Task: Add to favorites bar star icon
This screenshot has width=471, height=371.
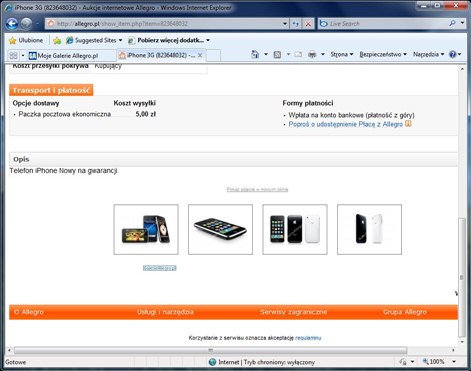Action: [x=57, y=41]
